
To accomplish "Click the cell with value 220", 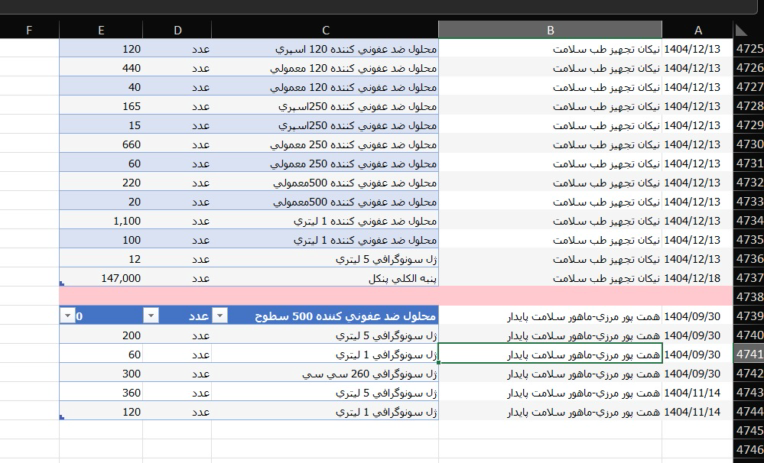I will (x=101, y=182).
